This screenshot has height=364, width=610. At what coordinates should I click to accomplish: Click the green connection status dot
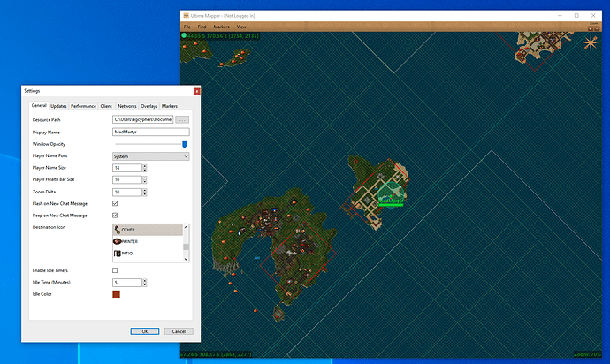click(x=184, y=35)
